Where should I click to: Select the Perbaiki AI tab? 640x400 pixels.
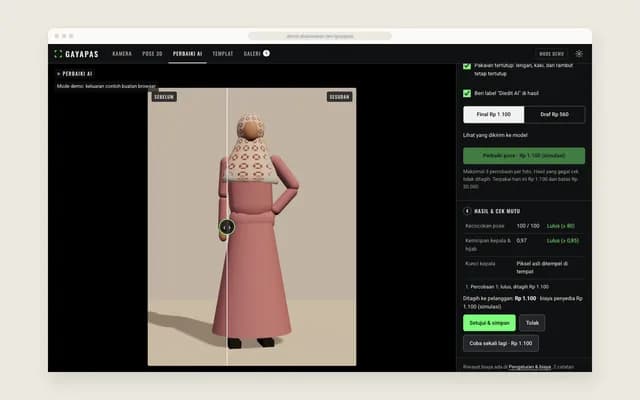point(187,53)
